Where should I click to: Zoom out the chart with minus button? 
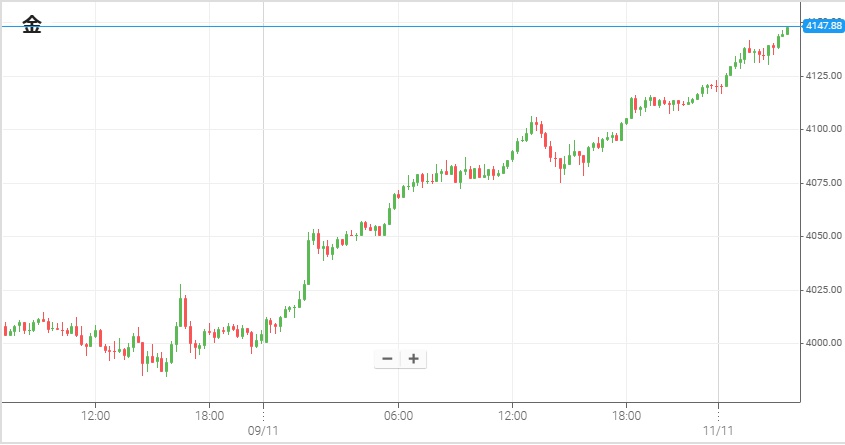click(x=387, y=359)
